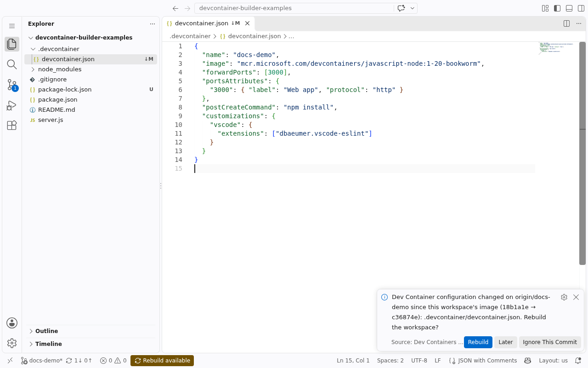Screen dimensions: 588x368
Task: Open the Copilot chat icon in title bar
Action: pyautogui.click(x=401, y=8)
